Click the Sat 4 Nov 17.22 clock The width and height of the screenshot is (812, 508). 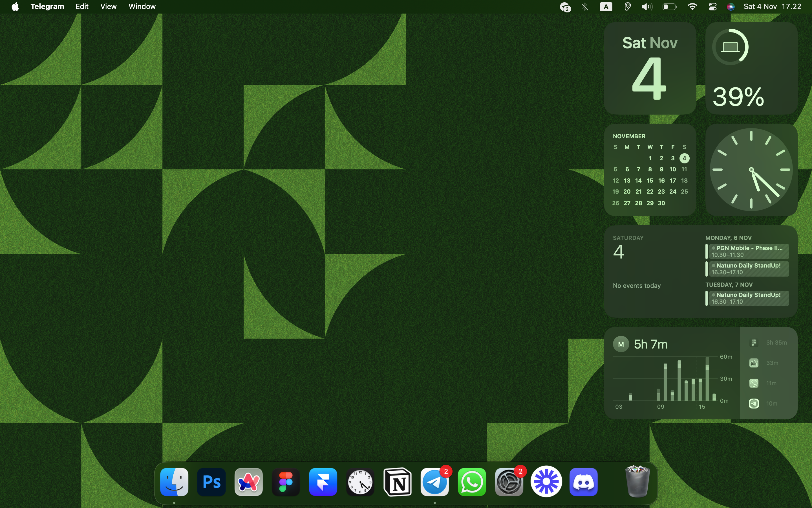pos(773,6)
